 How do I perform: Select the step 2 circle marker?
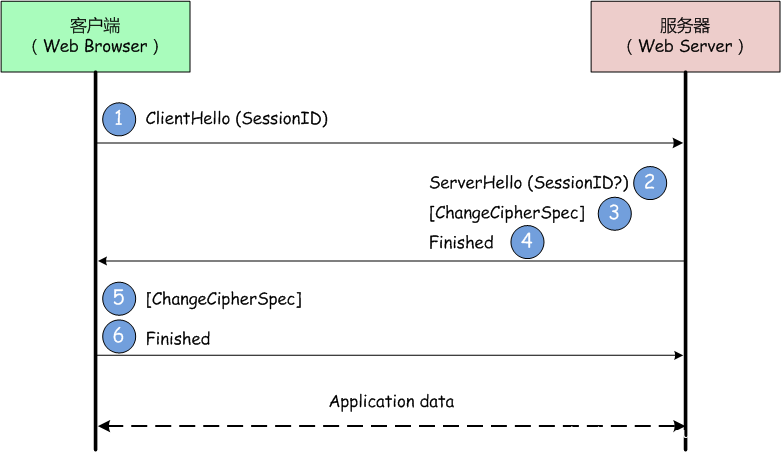coord(650,182)
